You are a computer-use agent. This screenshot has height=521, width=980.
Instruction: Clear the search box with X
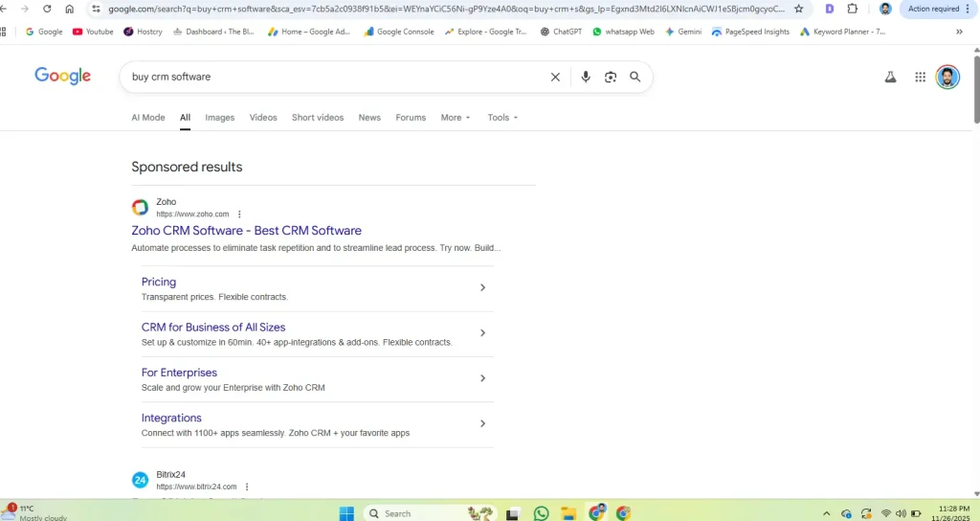point(555,77)
